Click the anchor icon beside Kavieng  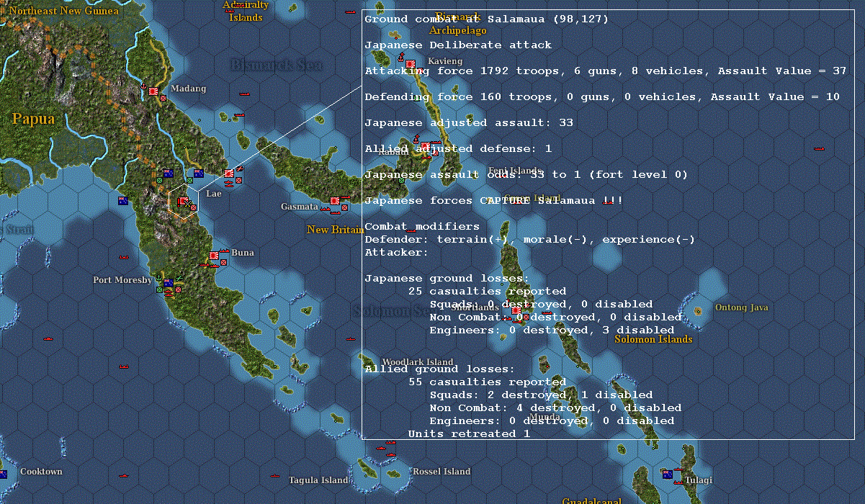click(x=400, y=59)
